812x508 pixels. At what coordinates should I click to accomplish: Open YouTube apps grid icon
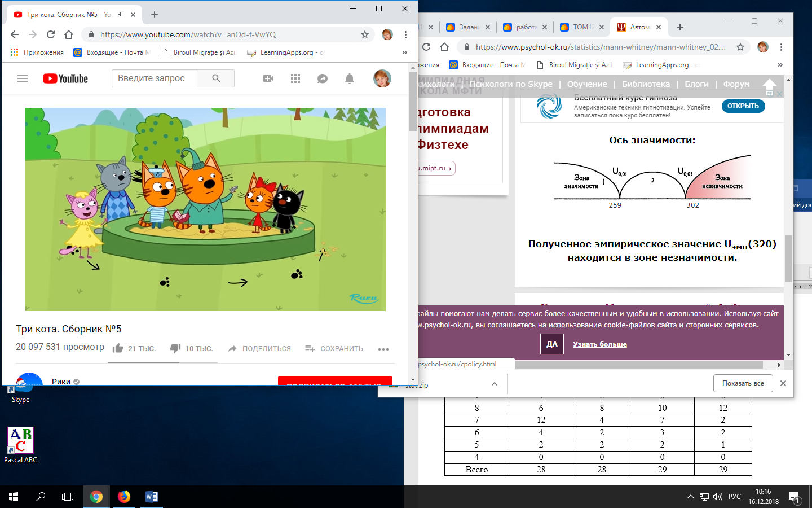tap(295, 78)
